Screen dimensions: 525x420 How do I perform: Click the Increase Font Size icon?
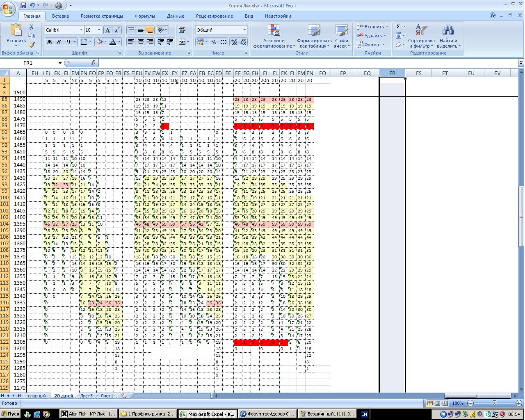pyautogui.click(x=108, y=30)
